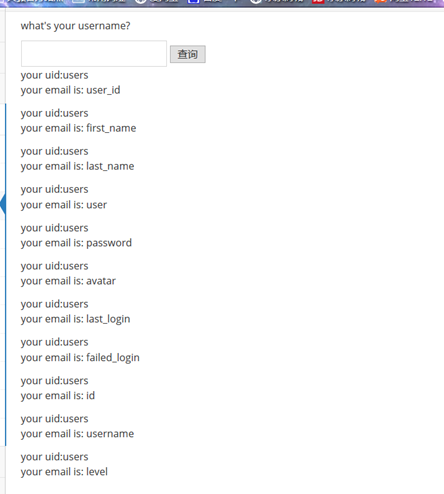This screenshot has width=444, height=494.
Task: Click the first globe bookmark icon
Action: pos(141,1)
